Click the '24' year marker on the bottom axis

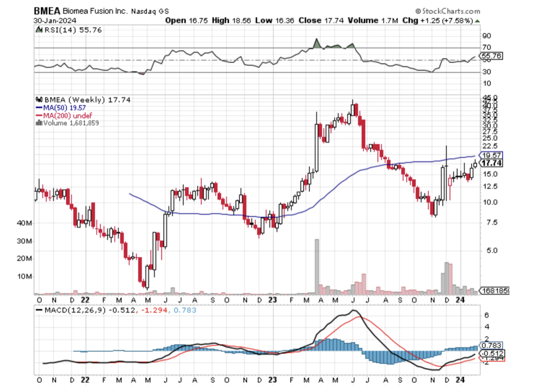(459, 380)
